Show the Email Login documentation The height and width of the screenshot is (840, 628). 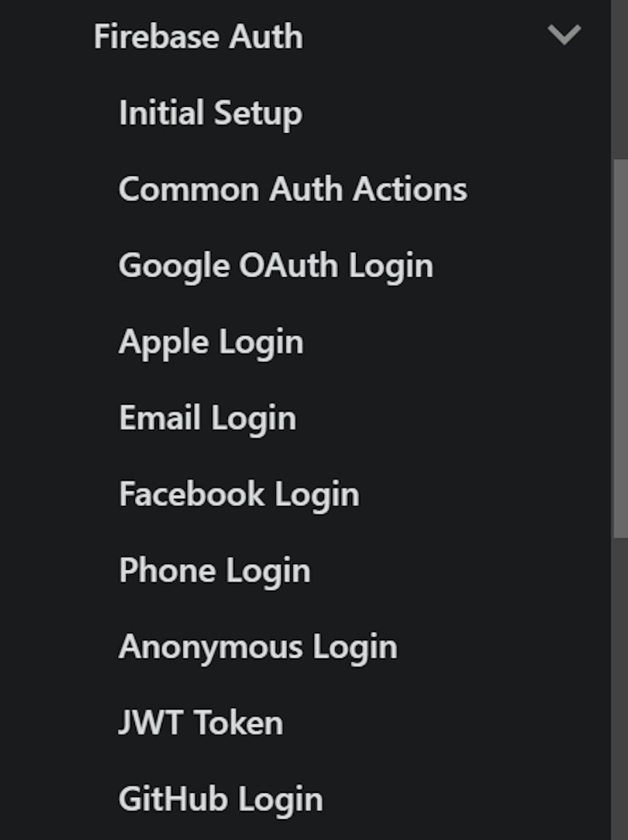(207, 418)
